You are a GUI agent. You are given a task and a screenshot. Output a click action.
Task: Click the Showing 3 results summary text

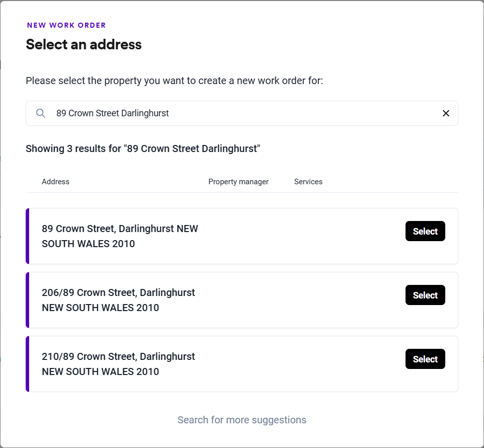click(x=143, y=148)
